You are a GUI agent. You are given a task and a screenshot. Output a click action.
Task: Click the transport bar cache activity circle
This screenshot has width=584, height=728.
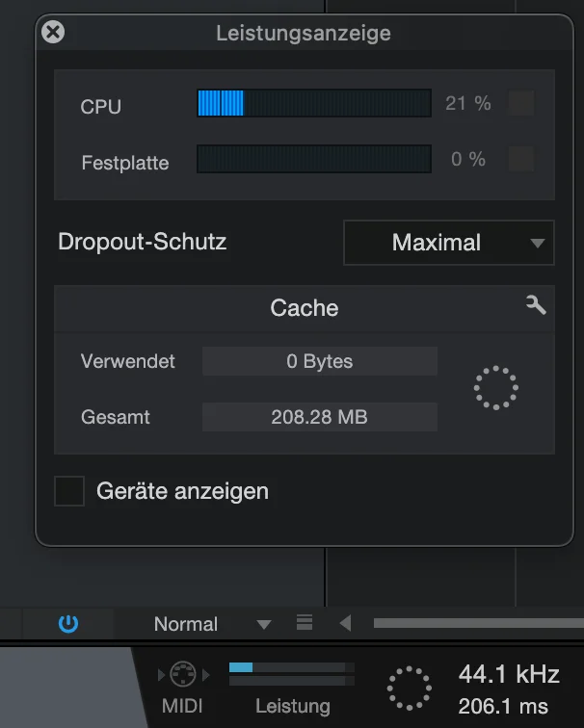pos(410,689)
